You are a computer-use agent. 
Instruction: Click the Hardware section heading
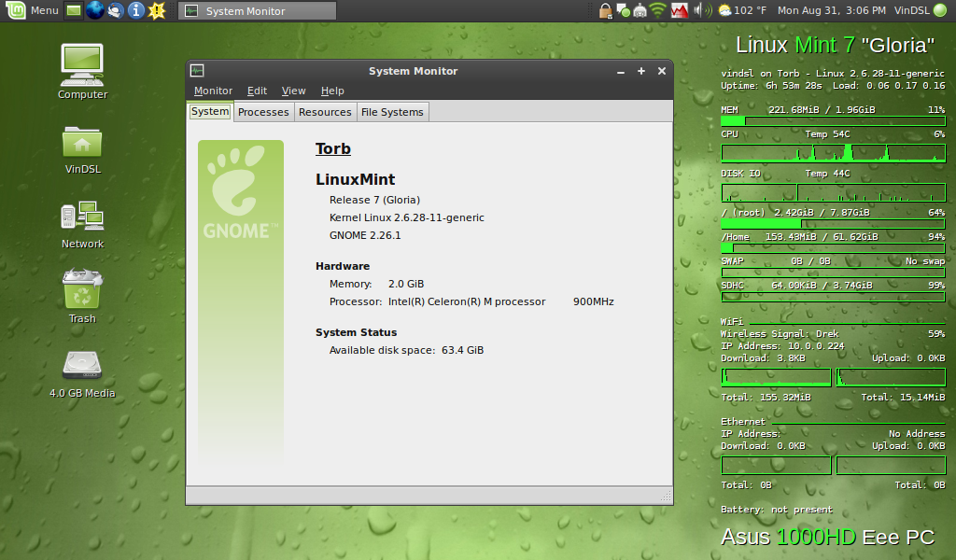pyautogui.click(x=343, y=266)
